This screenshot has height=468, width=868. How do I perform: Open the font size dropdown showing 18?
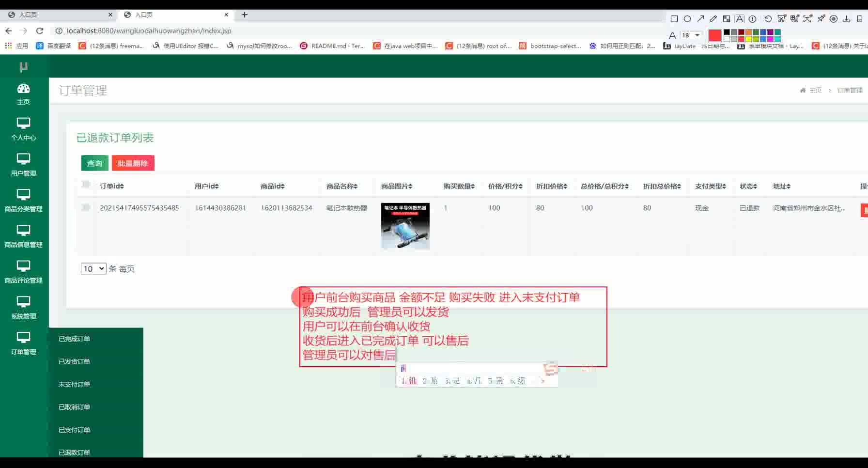click(x=691, y=35)
